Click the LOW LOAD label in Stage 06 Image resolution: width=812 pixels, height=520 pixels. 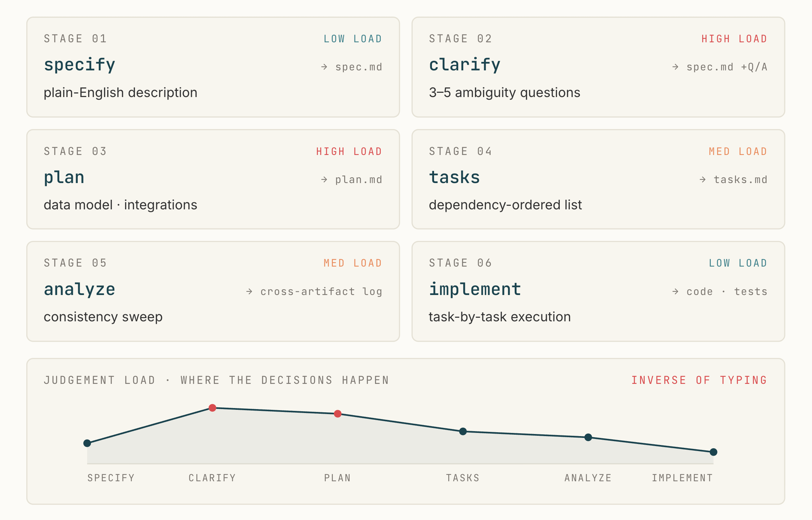coord(738,263)
